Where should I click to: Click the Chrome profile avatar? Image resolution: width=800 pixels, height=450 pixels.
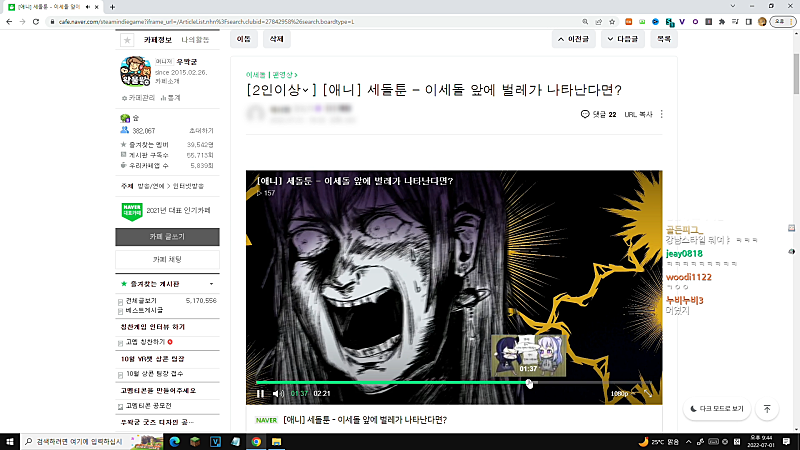tap(762, 21)
